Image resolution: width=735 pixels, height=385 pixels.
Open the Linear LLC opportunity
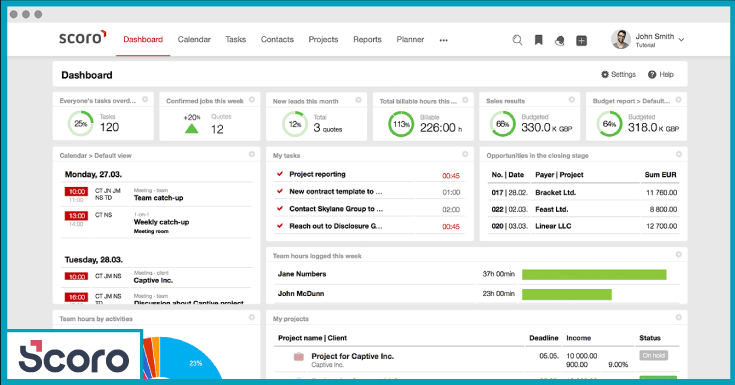click(x=553, y=226)
